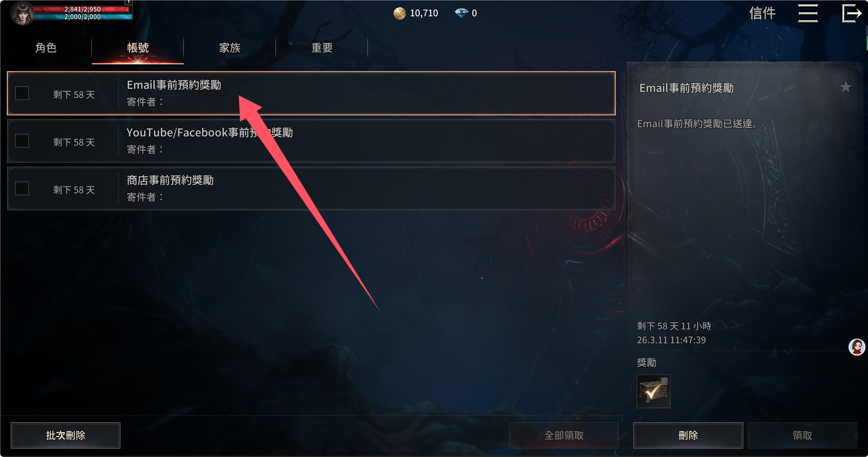The width and height of the screenshot is (868, 457).
Task: Click the 批次刪除 button
Action: 65,435
